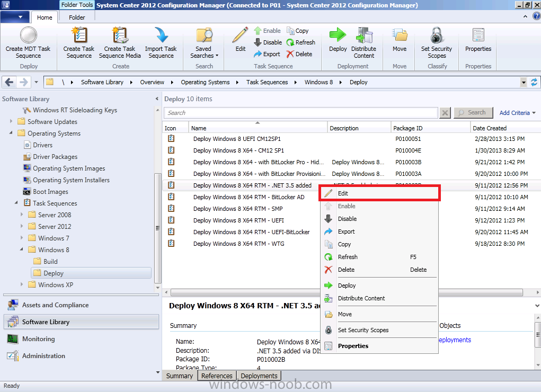The width and height of the screenshot is (541, 392).
Task: Click the Search button
Action: pos(473,112)
